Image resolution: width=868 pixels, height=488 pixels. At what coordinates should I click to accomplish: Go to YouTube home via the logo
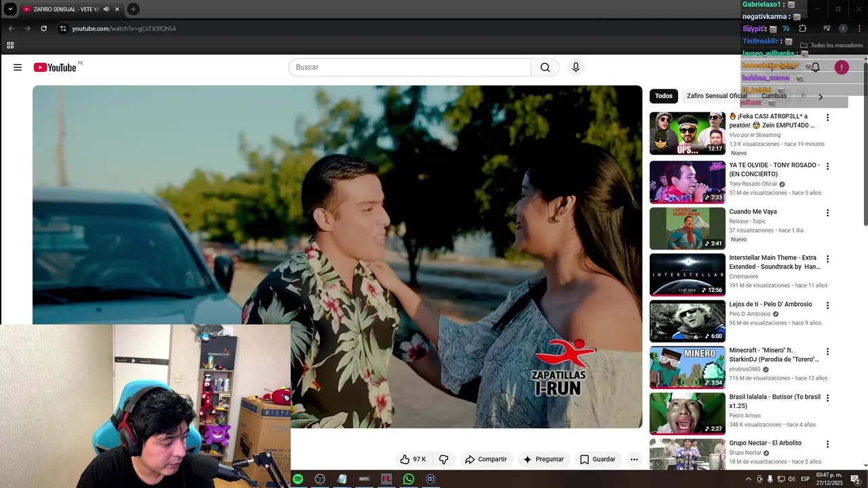(55, 67)
